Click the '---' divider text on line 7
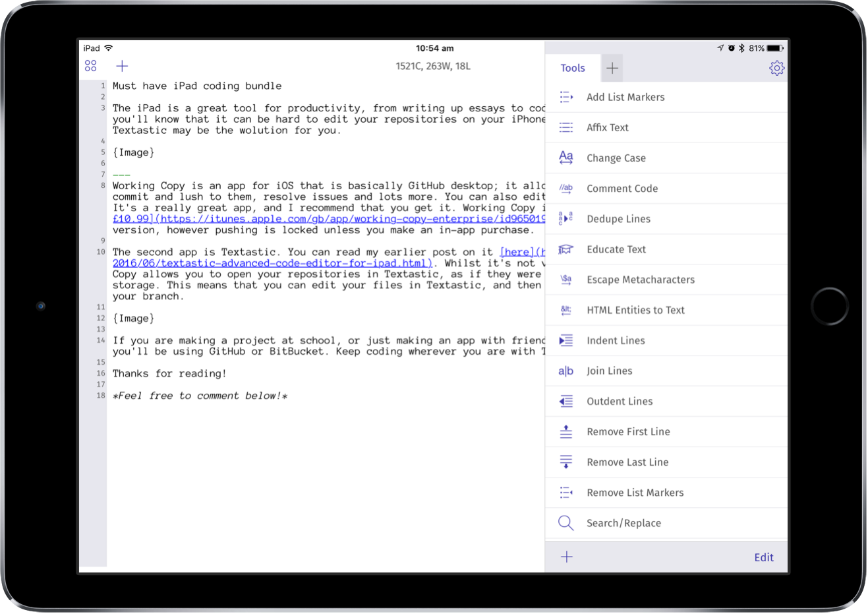868x614 pixels. [x=121, y=175]
